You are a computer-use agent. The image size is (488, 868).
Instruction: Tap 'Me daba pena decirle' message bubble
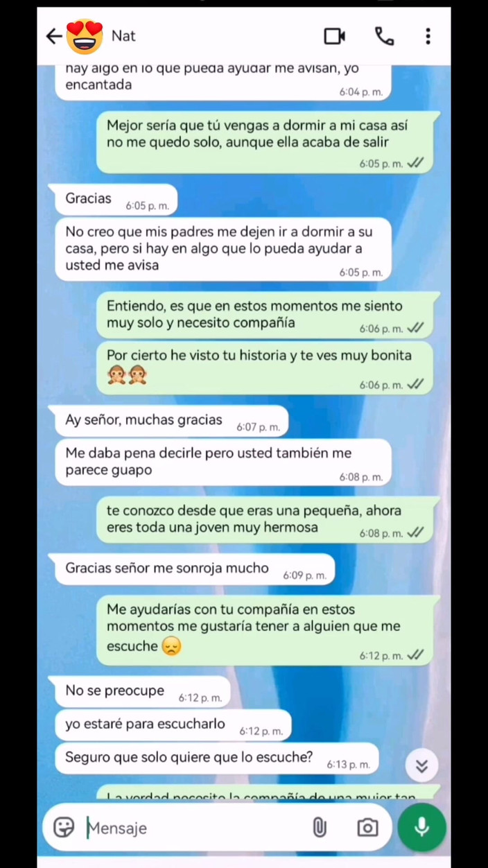(223, 463)
